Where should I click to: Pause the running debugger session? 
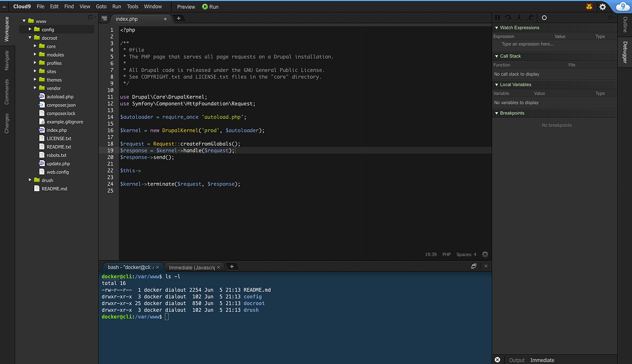point(497,17)
